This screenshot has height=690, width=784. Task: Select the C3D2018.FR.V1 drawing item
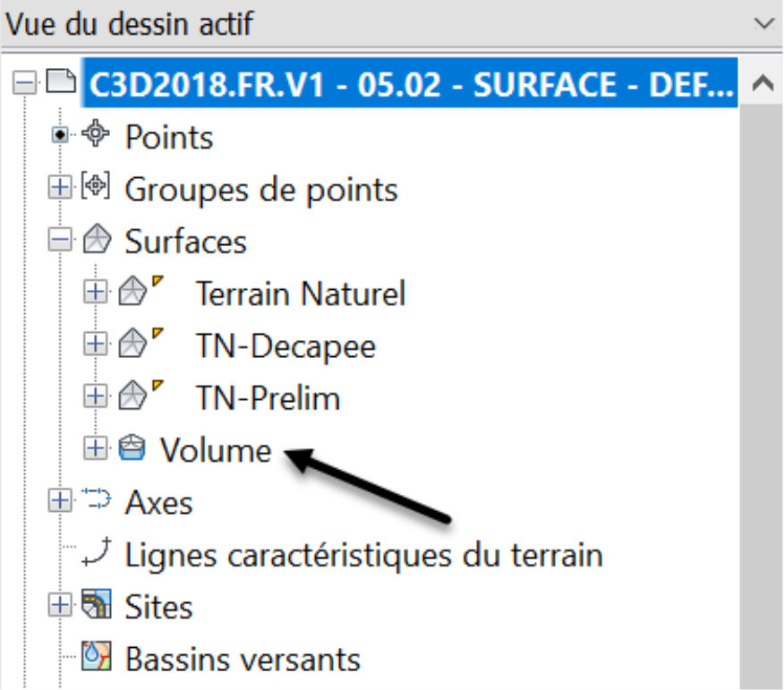(410, 83)
